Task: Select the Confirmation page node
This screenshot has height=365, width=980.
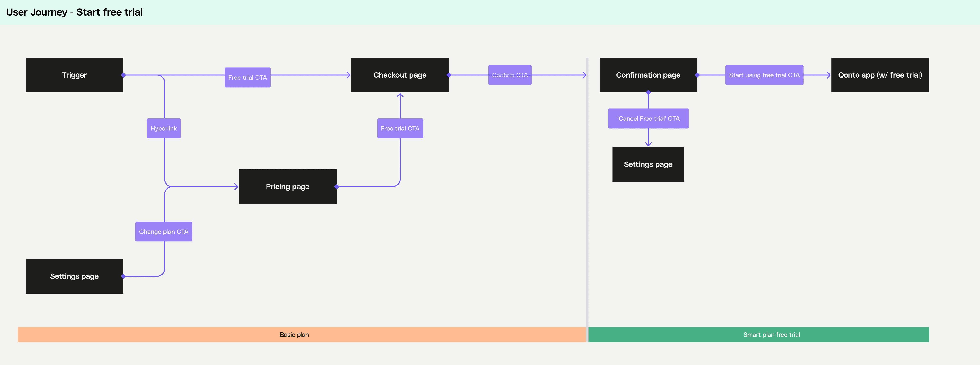Action: point(648,75)
